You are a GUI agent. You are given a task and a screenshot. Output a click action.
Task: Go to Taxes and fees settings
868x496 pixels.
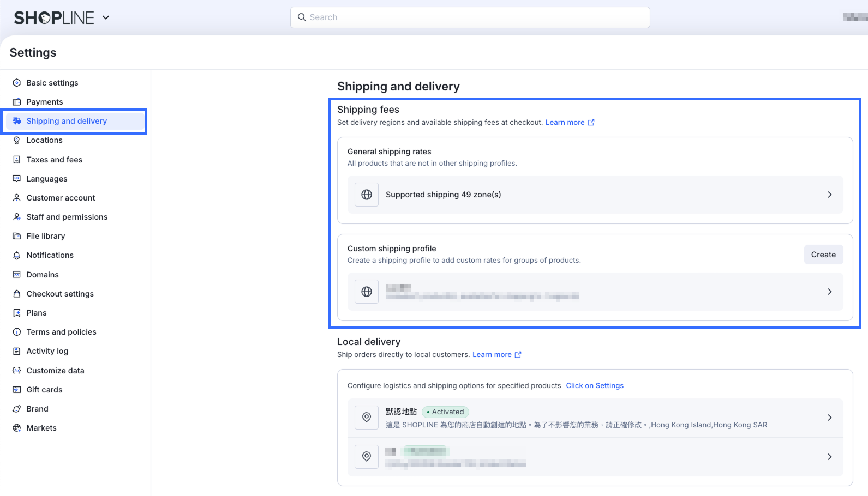click(x=54, y=160)
